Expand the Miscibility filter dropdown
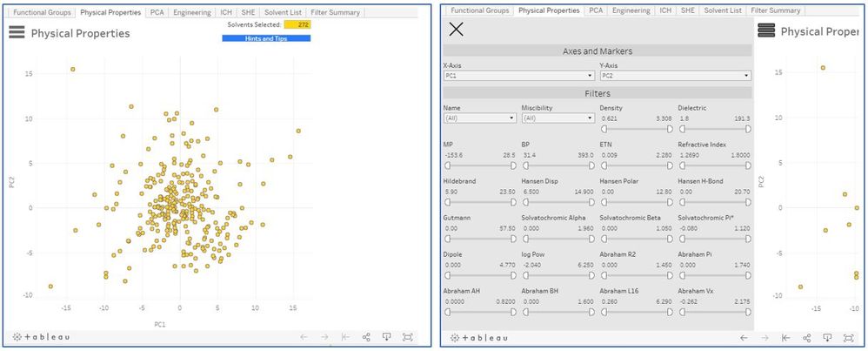Viewport: 868px width, 351px height. [558, 118]
